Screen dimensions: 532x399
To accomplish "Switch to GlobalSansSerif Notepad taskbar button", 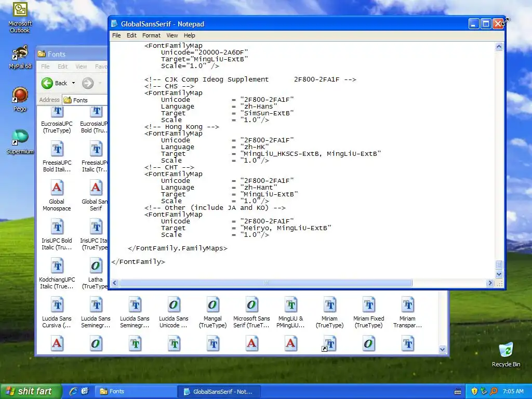I will coord(219,392).
